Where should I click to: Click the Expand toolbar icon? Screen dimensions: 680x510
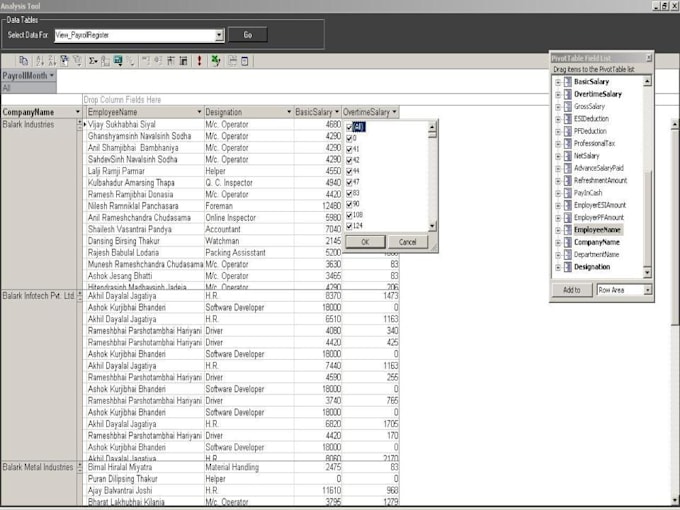pos(158,61)
